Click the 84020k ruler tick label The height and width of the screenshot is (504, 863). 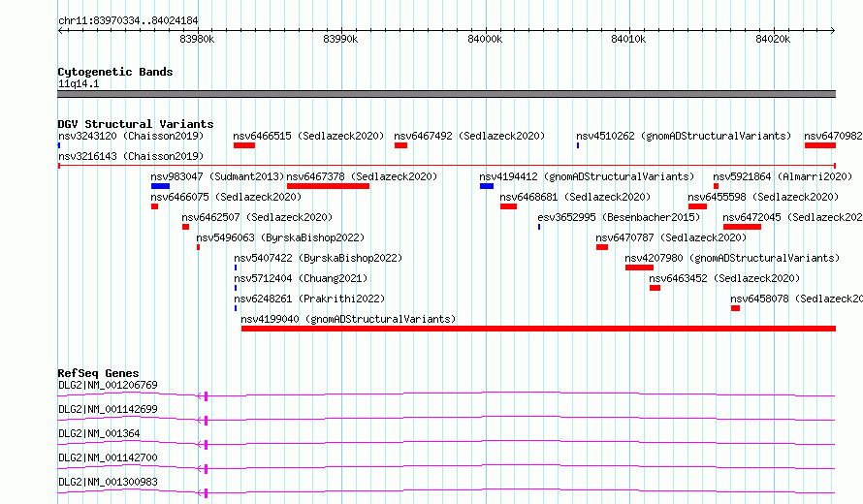tap(773, 40)
